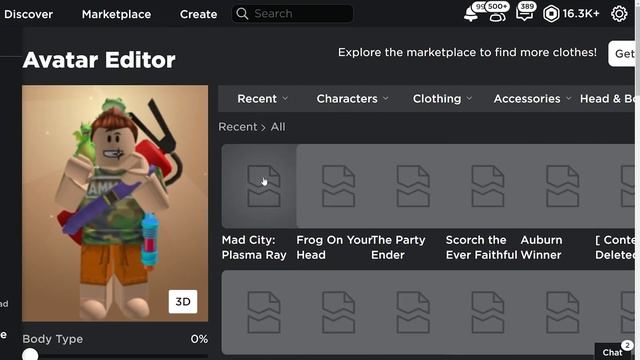The height and width of the screenshot is (360, 640).
Task: Click the All breadcrumb text
Action: [x=278, y=127]
